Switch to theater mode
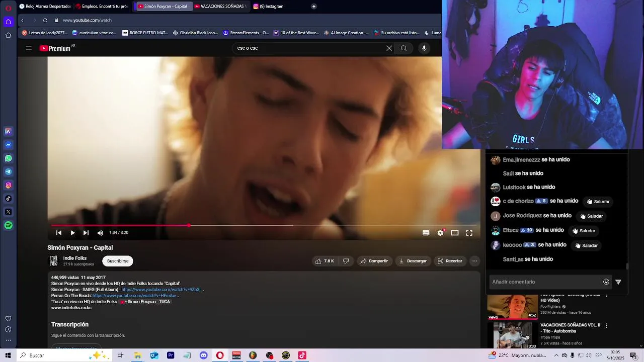The width and height of the screenshot is (644, 362). click(455, 233)
